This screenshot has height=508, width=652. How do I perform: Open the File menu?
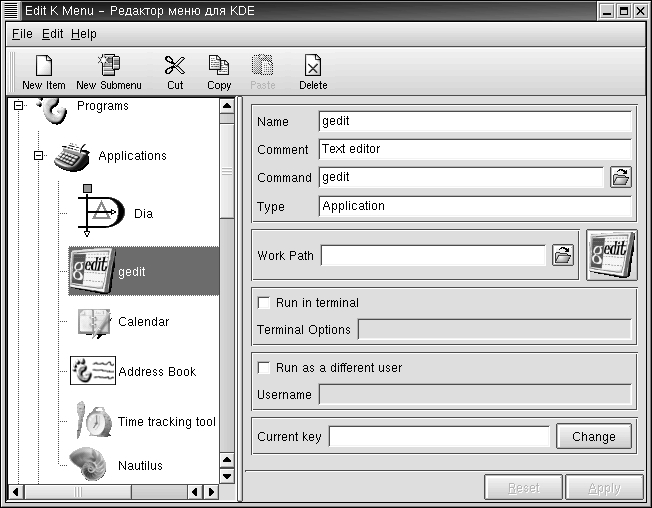tap(22, 34)
